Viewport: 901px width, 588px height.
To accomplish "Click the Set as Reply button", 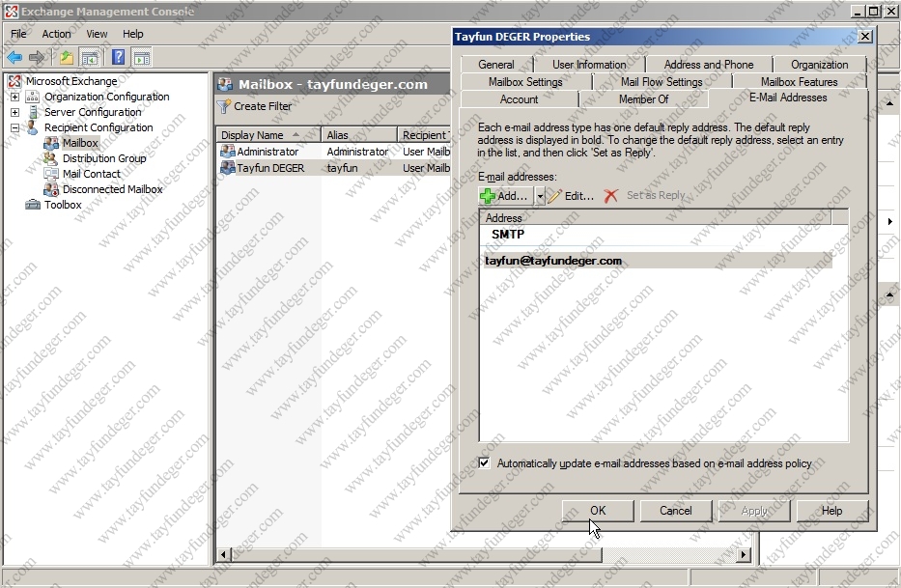I will [x=656, y=195].
